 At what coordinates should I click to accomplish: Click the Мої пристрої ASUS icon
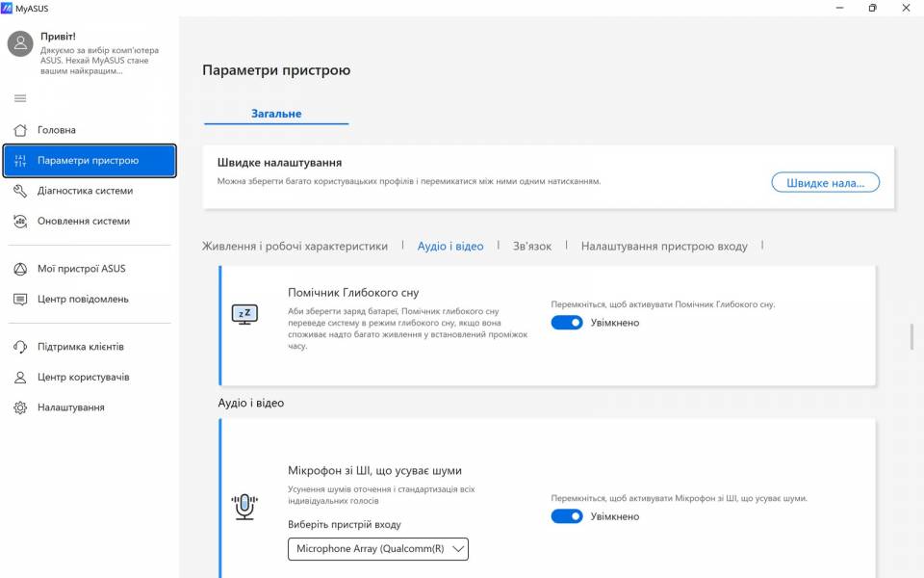pos(20,269)
